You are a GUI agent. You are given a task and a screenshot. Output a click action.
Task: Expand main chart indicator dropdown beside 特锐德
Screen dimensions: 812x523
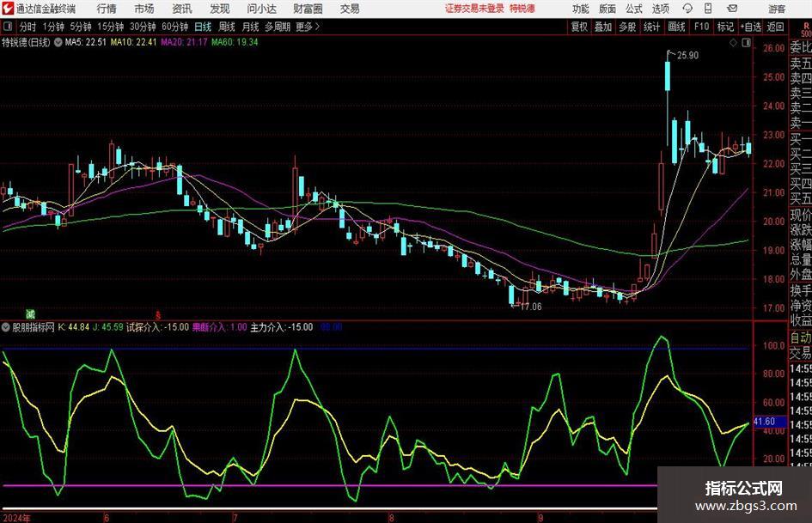58,41
